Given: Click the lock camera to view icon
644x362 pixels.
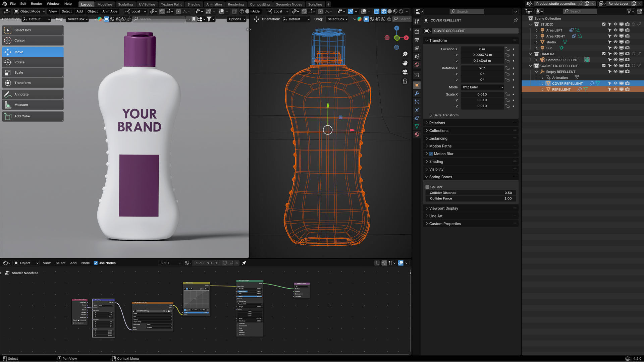Looking at the screenshot, I should click(x=405, y=81).
